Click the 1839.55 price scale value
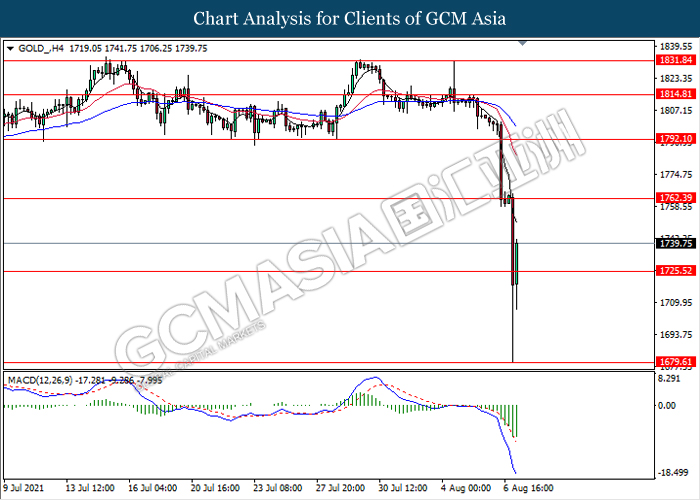The image size is (700, 500). tap(676, 47)
